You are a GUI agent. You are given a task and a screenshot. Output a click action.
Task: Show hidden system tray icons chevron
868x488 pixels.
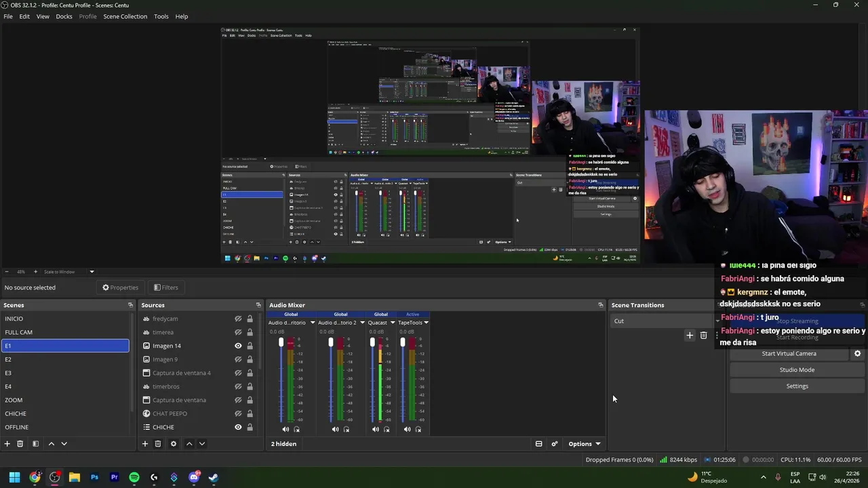(x=764, y=477)
